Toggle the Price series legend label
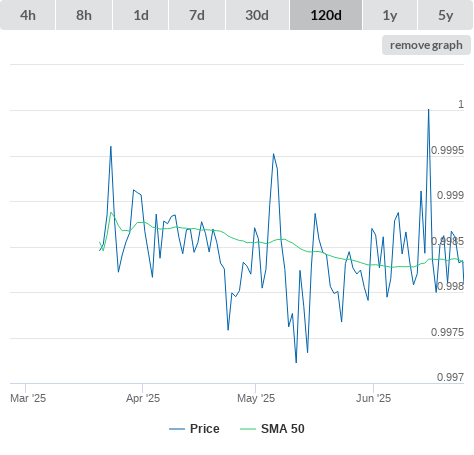474x455 pixels. tap(205, 429)
